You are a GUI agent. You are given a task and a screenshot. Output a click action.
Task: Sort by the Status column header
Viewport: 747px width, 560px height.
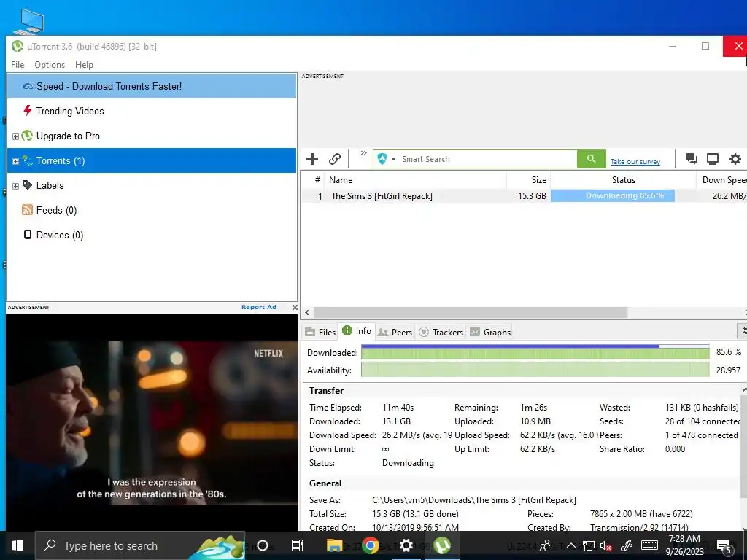coord(623,180)
